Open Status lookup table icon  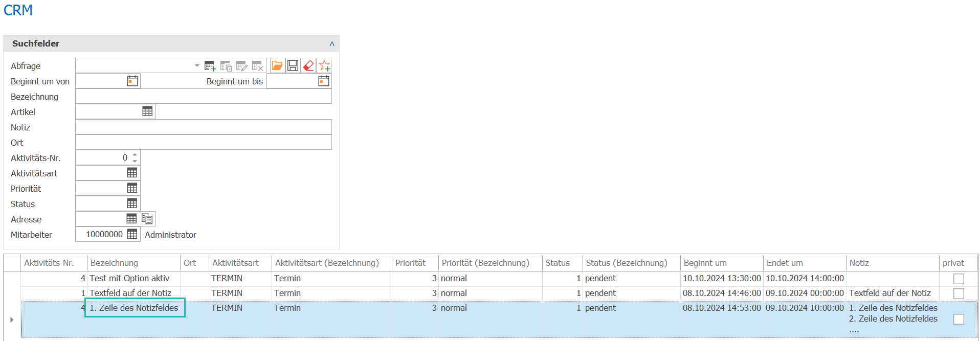[132, 203]
